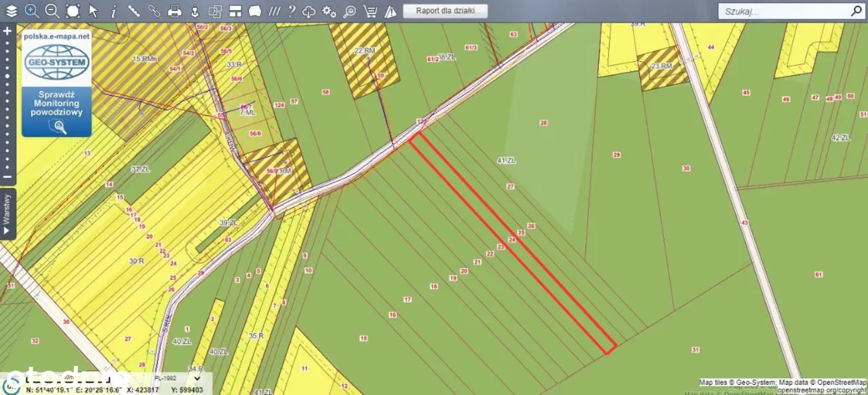Open help via the question mark icon
868x395 pixels.
pos(292,11)
